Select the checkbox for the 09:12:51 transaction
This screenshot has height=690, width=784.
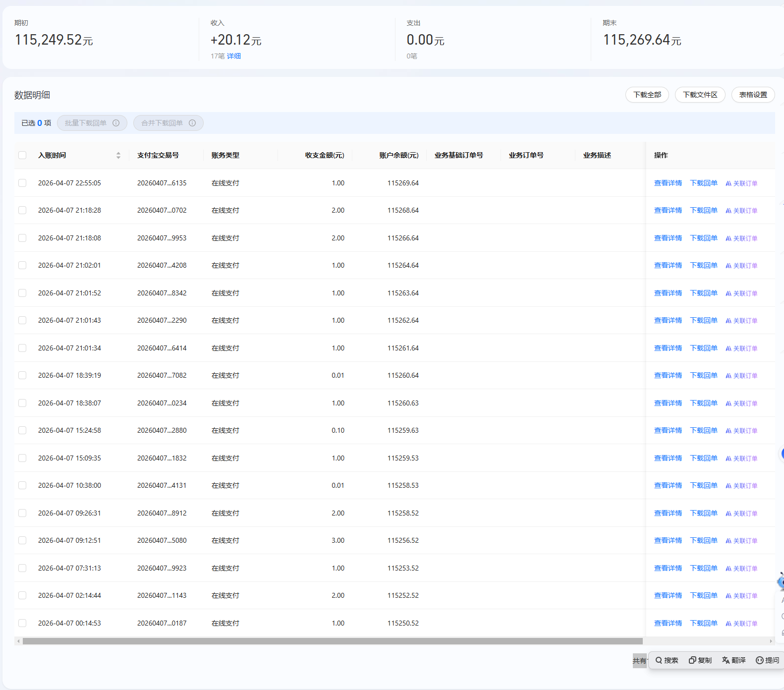click(22, 540)
